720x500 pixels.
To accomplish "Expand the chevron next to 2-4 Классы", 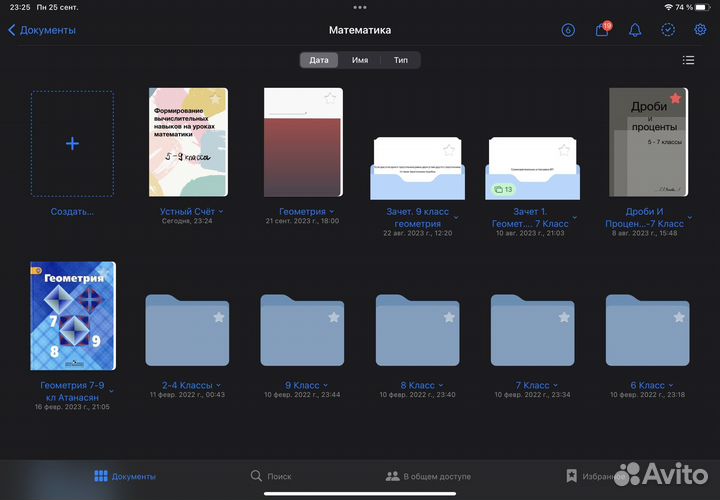I will pos(218,385).
